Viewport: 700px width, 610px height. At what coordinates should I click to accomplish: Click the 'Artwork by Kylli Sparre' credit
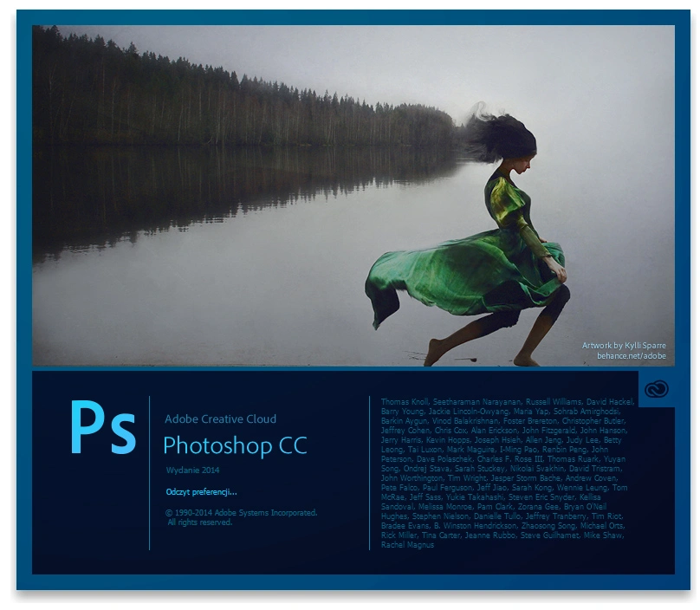pyautogui.click(x=624, y=346)
